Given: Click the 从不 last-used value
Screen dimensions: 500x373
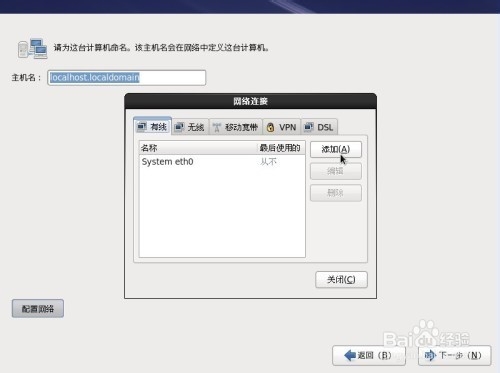Looking at the screenshot, I should 269,162.
